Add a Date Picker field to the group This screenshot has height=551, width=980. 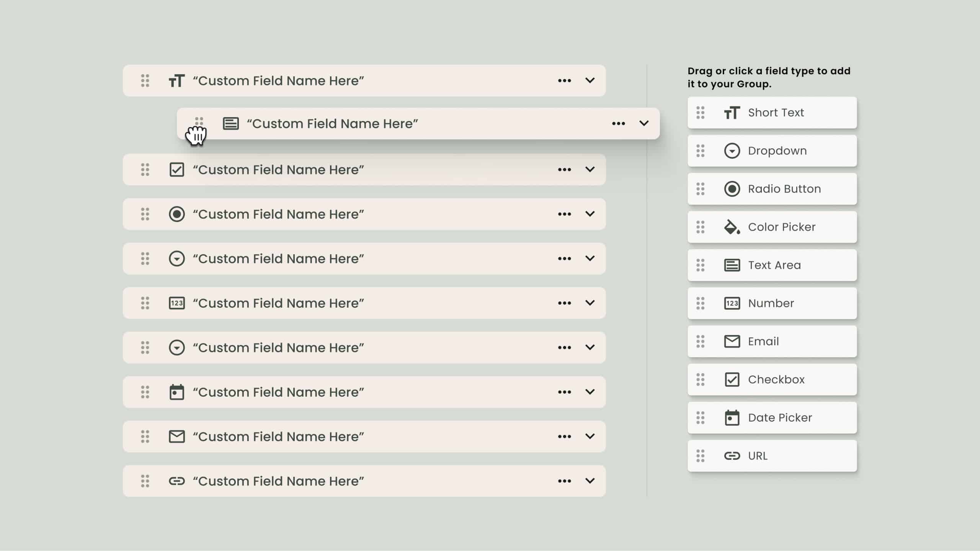click(x=772, y=418)
